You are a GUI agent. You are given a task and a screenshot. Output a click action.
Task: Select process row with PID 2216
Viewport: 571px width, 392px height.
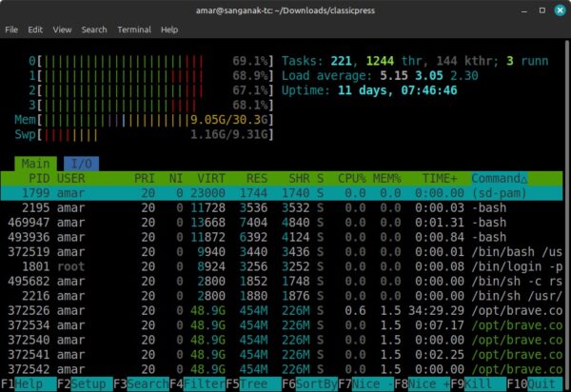click(282, 296)
